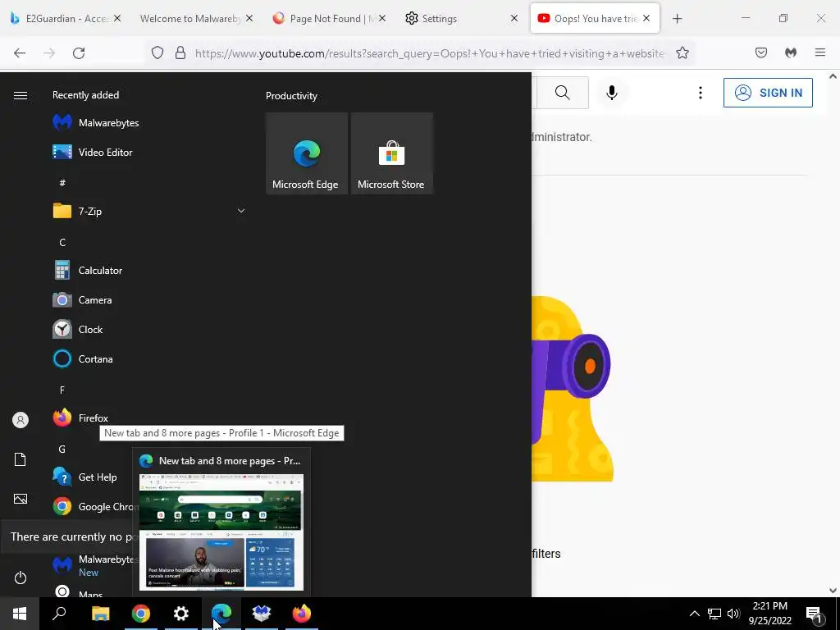Viewport: 840px width, 630px height.
Task: Open Settings gear in taskbar
Action: 181,614
